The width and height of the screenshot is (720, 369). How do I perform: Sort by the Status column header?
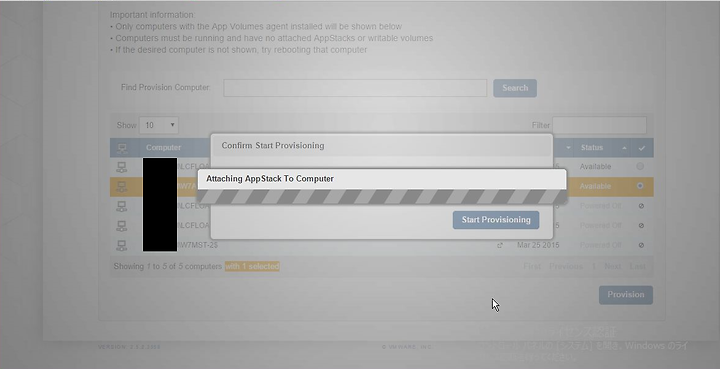click(x=591, y=148)
